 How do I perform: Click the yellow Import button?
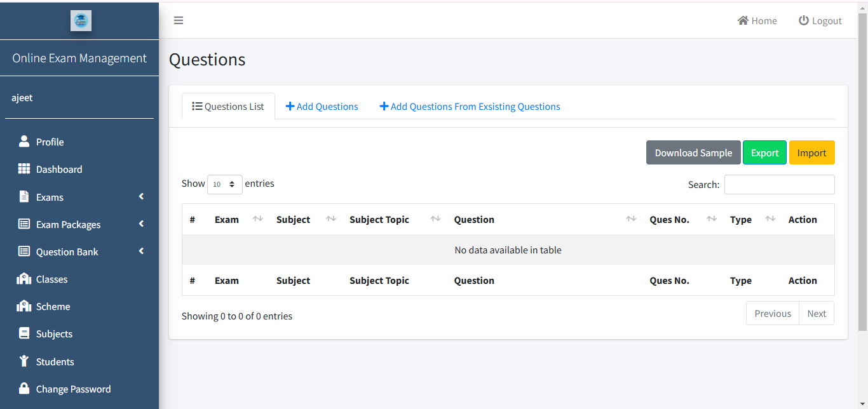811,152
